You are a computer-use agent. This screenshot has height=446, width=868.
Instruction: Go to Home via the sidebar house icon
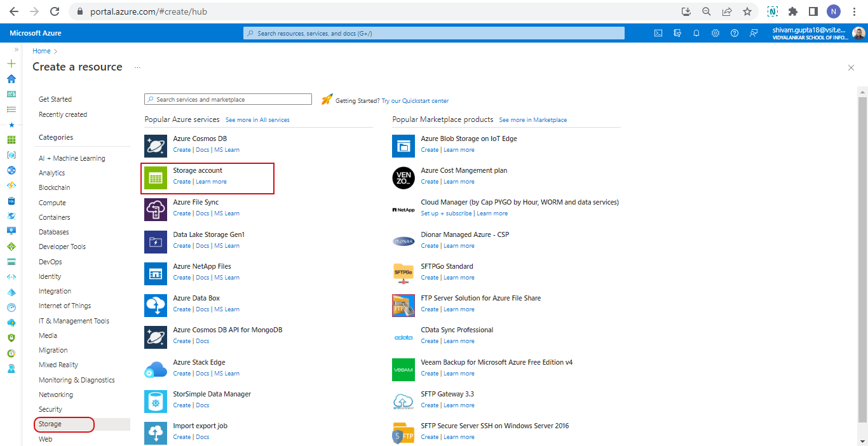click(x=11, y=79)
